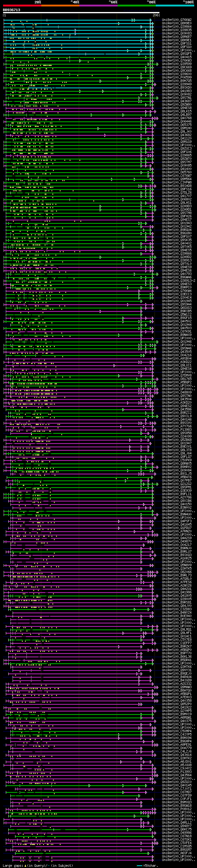Viewport: 197px width, 868px height.
Task: Click the orange ~40% identity legend bar
Action: point(60,6)
